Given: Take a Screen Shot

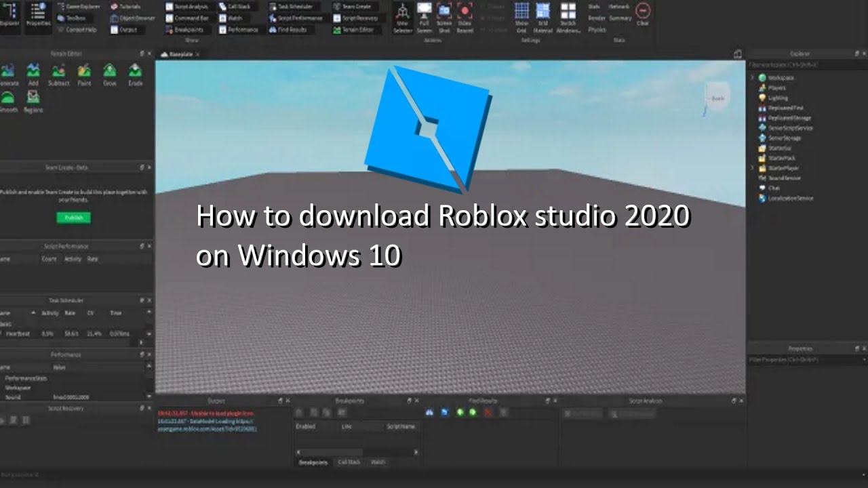Looking at the screenshot, I should 444,18.
